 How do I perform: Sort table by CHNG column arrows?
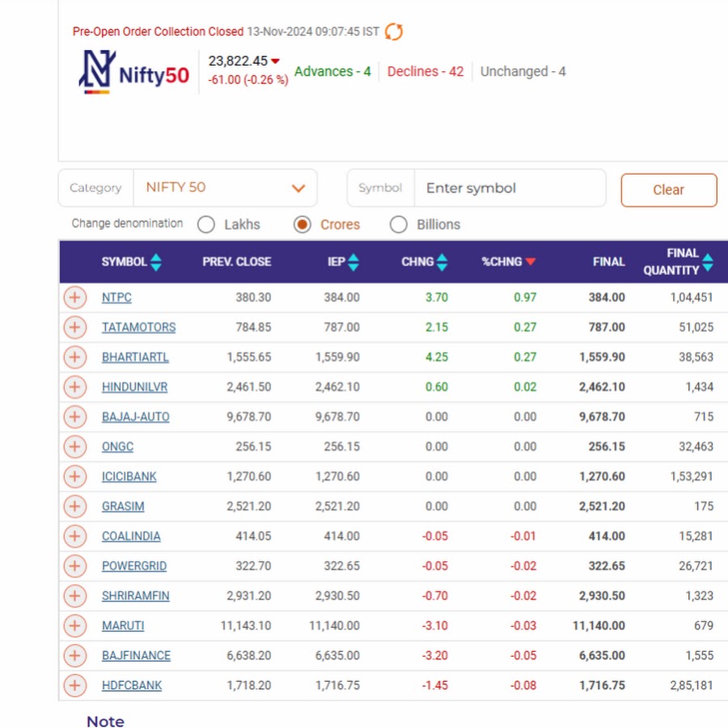tap(442, 262)
